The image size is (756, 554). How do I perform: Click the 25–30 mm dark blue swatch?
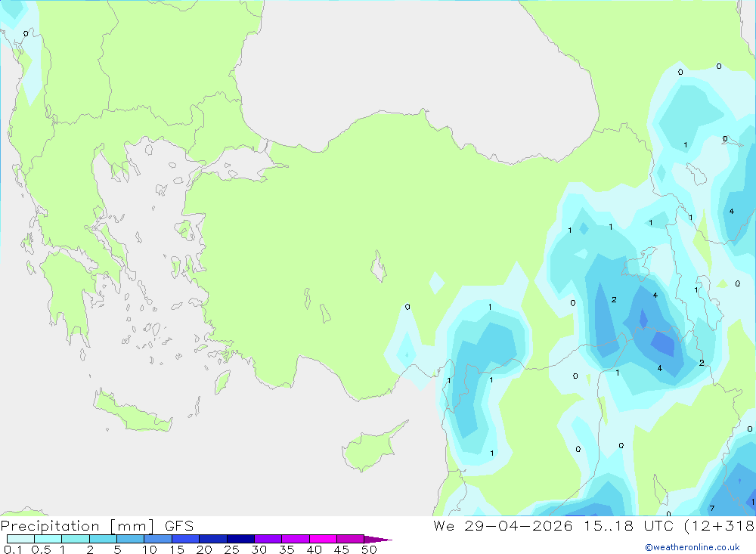pos(240,539)
